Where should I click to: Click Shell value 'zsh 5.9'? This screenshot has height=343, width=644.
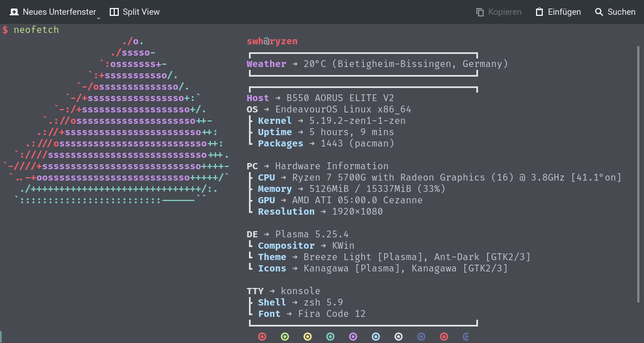click(323, 302)
